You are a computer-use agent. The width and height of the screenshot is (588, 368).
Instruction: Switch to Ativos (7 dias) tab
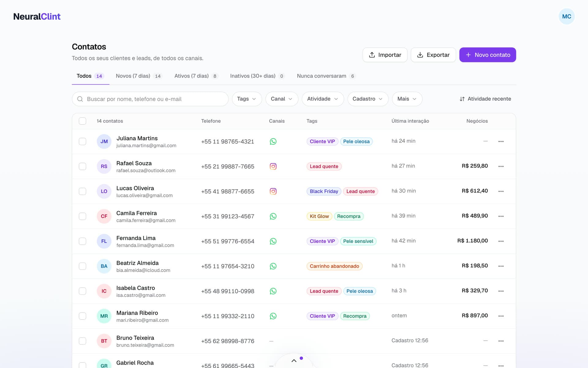(x=196, y=76)
